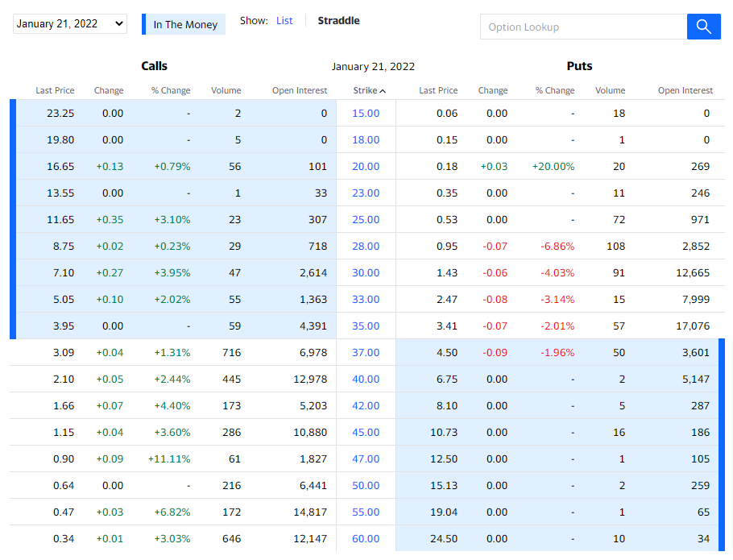Viewport: 733px width, 560px height.
Task: Open the 20.00 strike link
Action: pos(366,167)
